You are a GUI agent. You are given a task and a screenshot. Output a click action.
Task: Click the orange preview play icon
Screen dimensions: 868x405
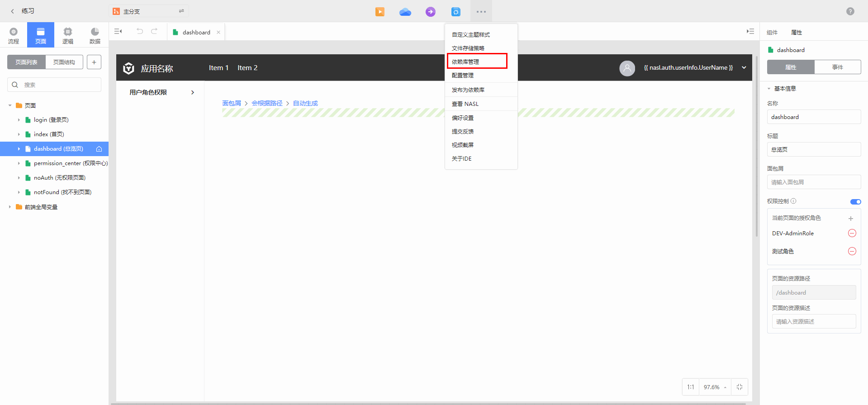point(380,12)
